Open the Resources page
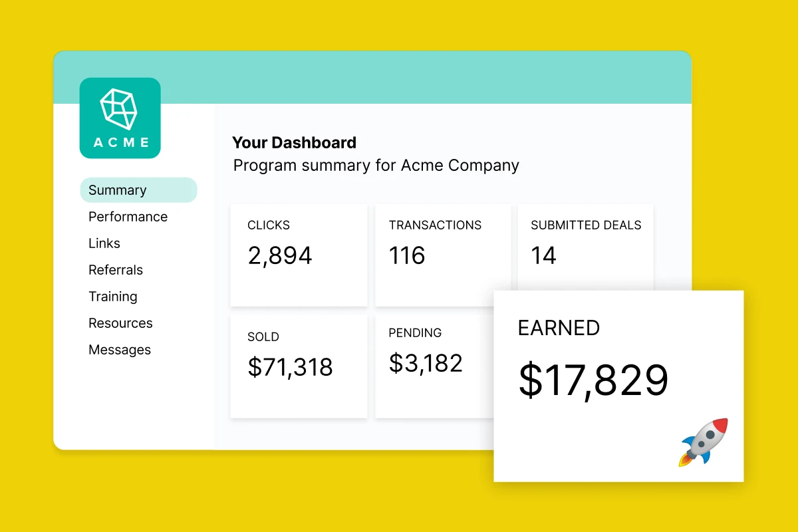The width and height of the screenshot is (798, 532). coord(120,323)
